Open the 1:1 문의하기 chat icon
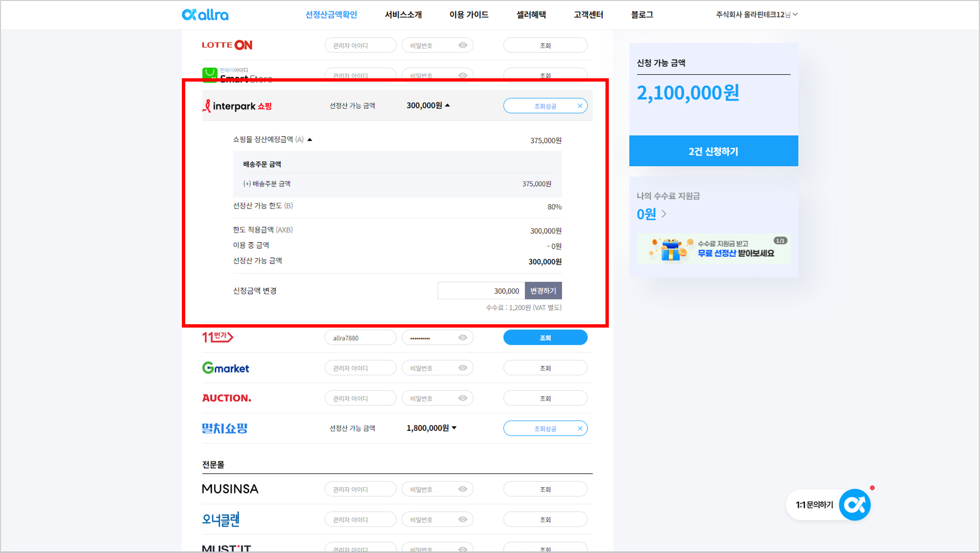Screen dimensions: 980x553 point(854,505)
